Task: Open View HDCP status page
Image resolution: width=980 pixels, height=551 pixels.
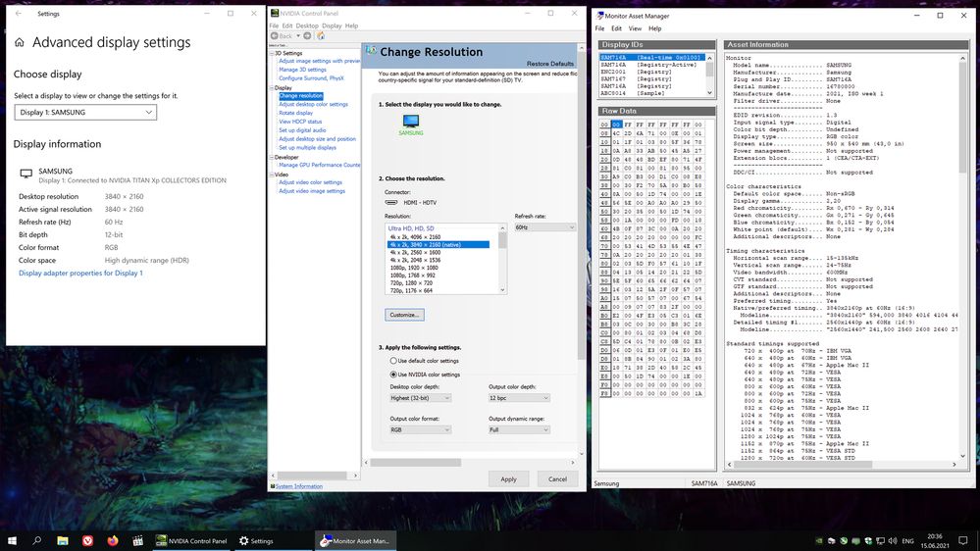Action: pos(300,122)
